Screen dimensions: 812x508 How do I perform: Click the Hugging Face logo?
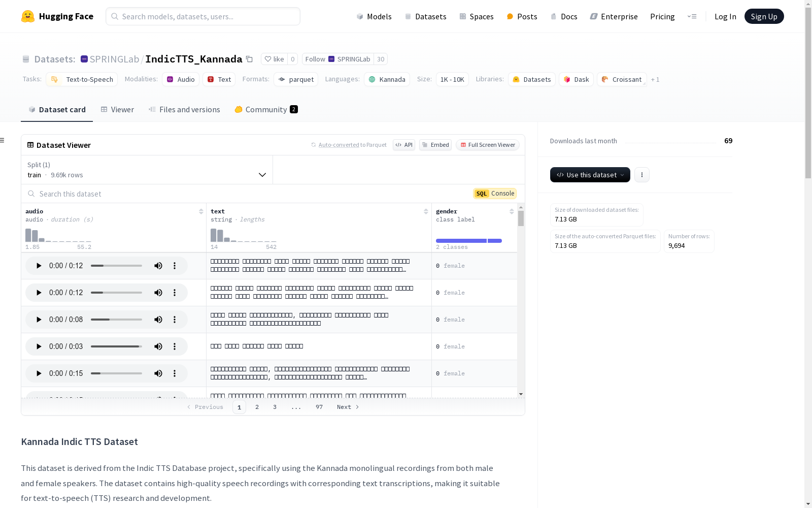57,16
